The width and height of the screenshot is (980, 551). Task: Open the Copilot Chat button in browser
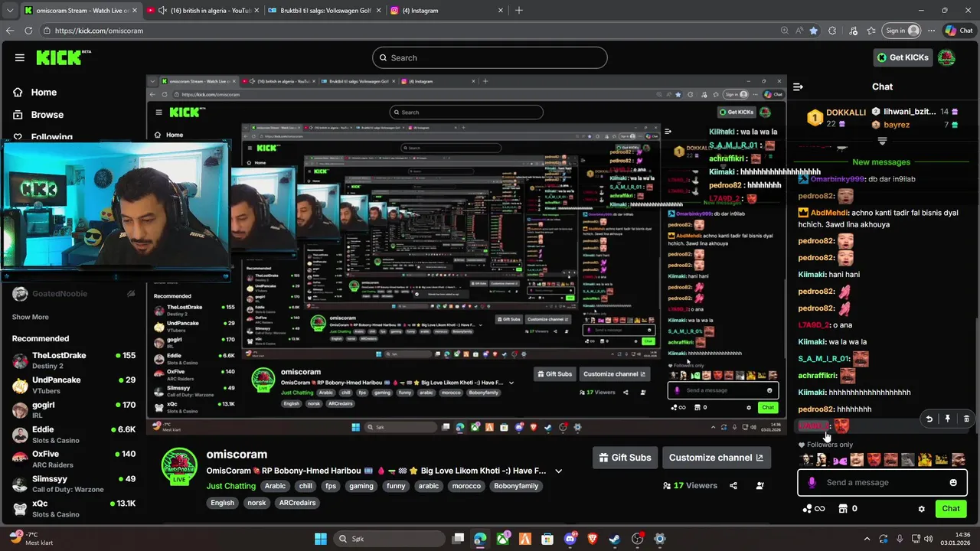click(x=959, y=31)
